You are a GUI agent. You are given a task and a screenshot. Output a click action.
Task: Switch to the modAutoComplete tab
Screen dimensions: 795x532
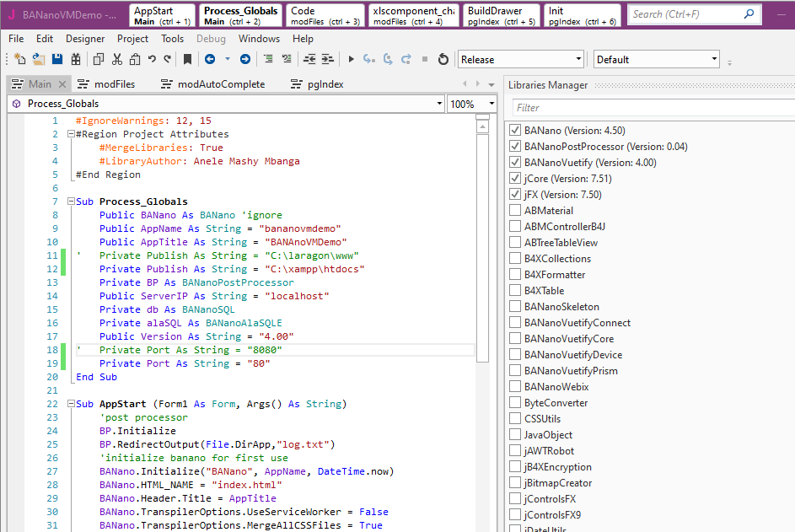[220, 84]
